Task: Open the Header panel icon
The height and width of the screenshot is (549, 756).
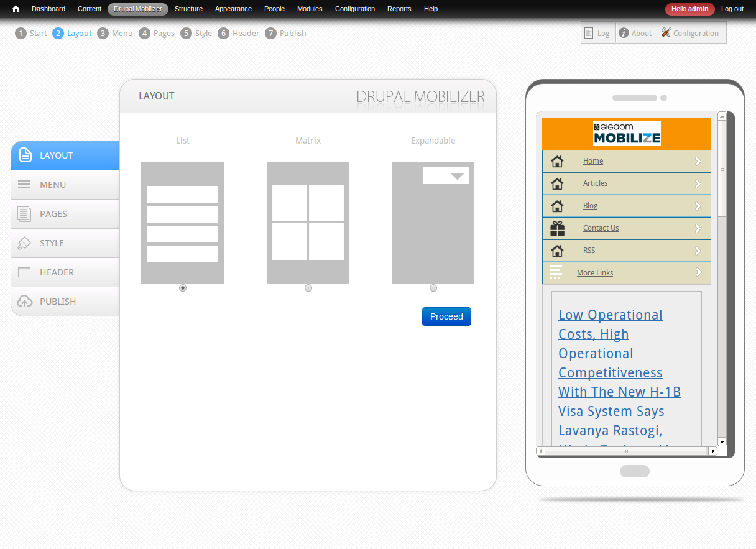Action: point(25,272)
